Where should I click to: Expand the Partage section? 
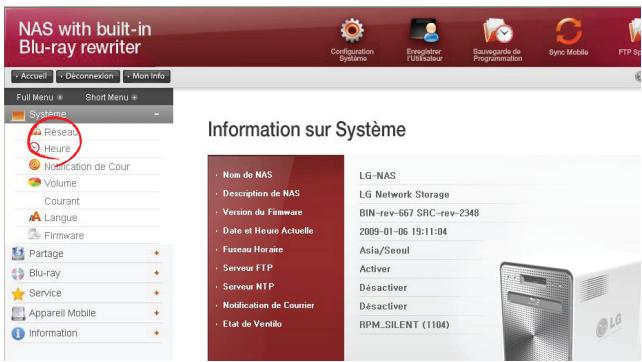(x=156, y=253)
